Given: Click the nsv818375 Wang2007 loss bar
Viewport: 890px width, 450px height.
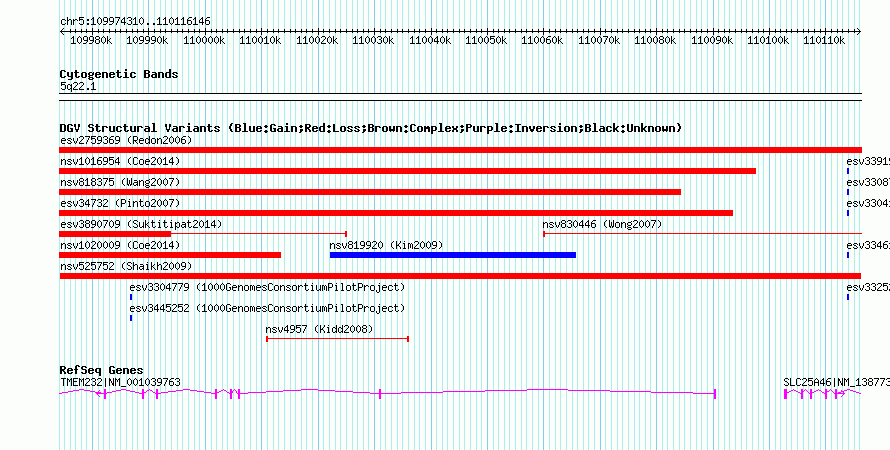Looking at the screenshot, I should pos(370,192).
